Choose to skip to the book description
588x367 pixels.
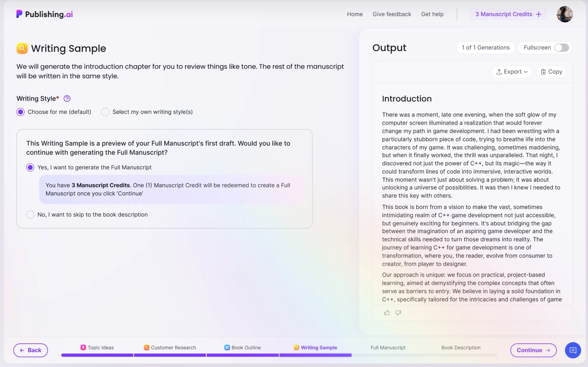coord(30,214)
